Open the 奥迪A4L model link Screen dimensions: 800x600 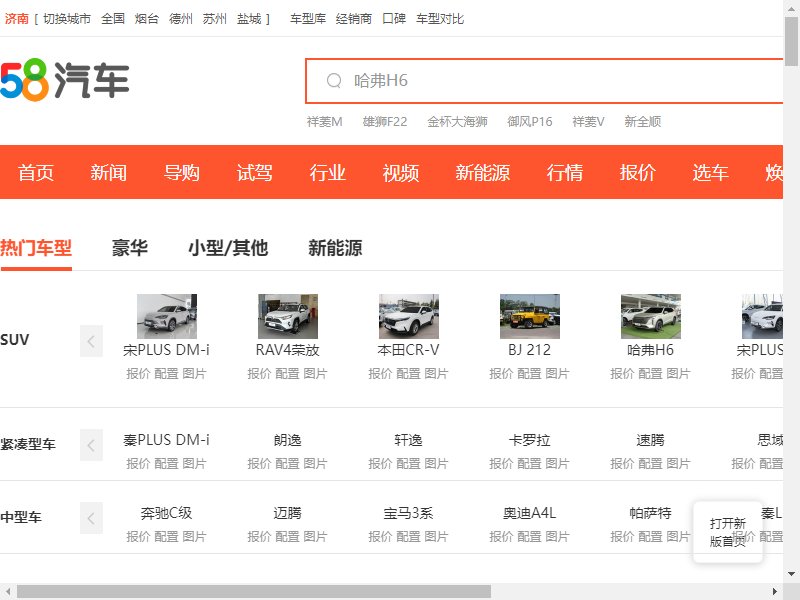(530, 513)
